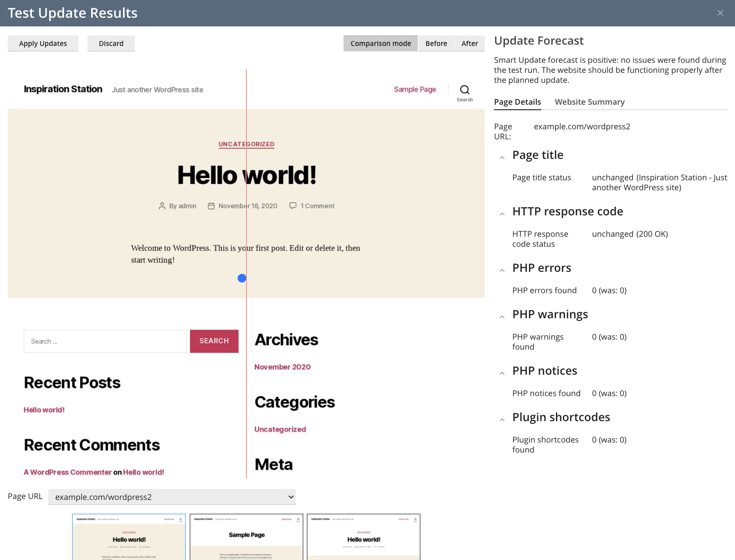Image resolution: width=735 pixels, height=560 pixels.
Task: Switch to Comparison mode view
Action: 380,44
